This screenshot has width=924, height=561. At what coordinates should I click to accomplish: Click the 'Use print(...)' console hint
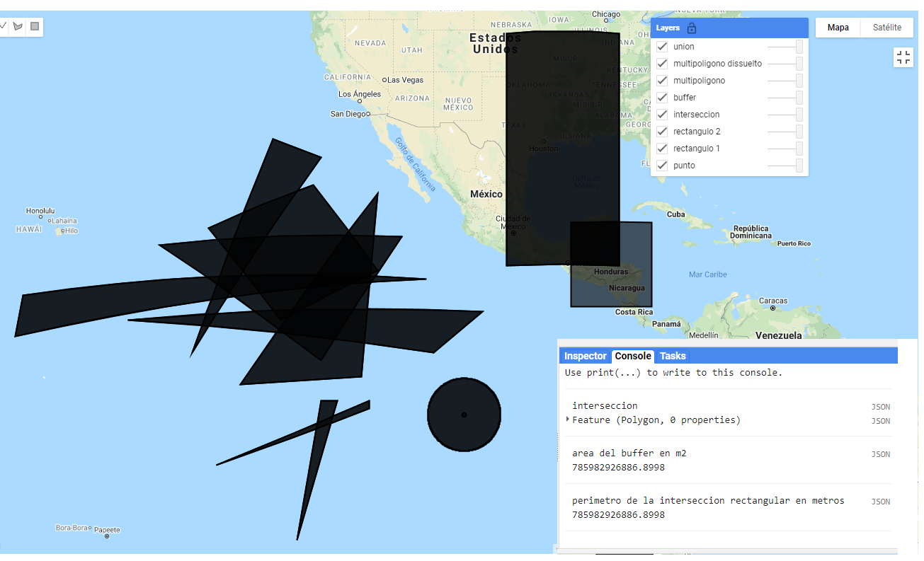(674, 372)
